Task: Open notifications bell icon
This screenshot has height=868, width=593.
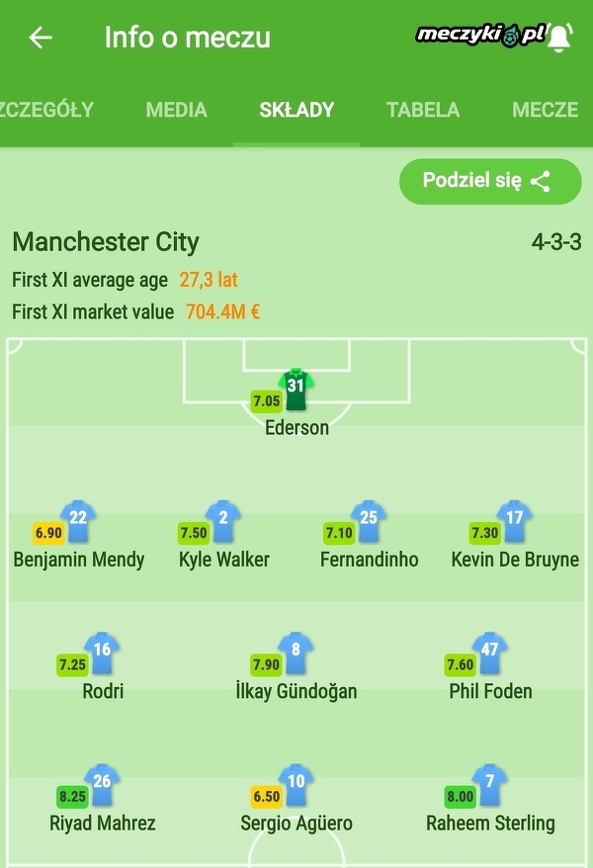Action: (x=559, y=38)
